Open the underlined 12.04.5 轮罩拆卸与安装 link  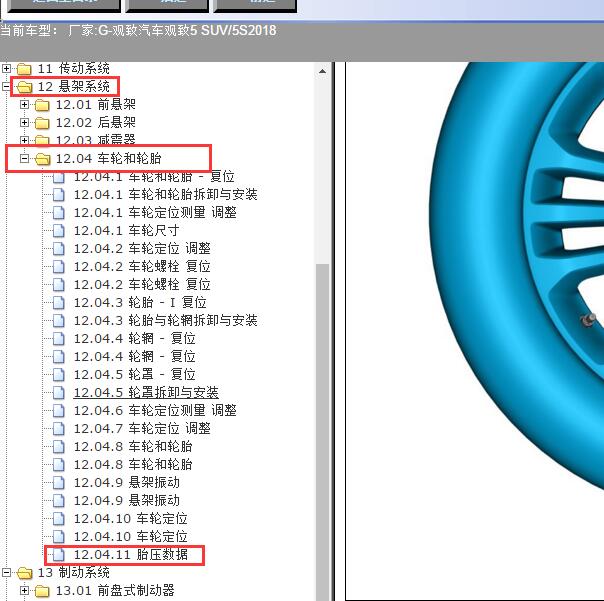click(x=146, y=393)
